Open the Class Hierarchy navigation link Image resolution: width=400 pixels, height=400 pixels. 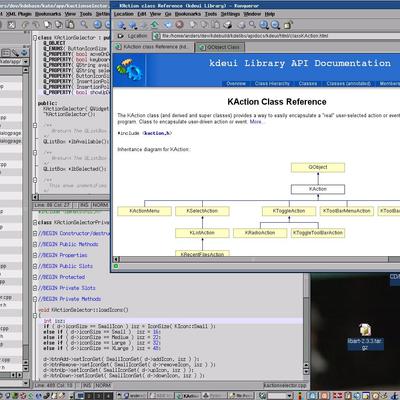[272, 83]
